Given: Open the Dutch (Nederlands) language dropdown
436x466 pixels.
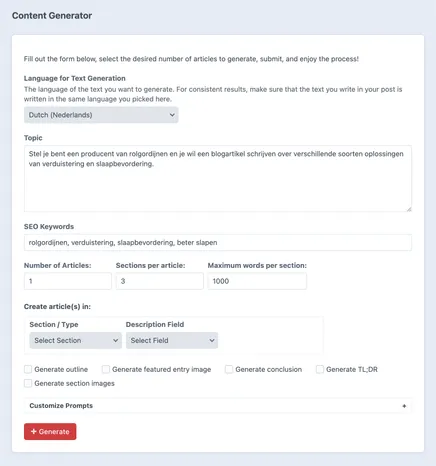Looking at the screenshot, I should (101, 115).
